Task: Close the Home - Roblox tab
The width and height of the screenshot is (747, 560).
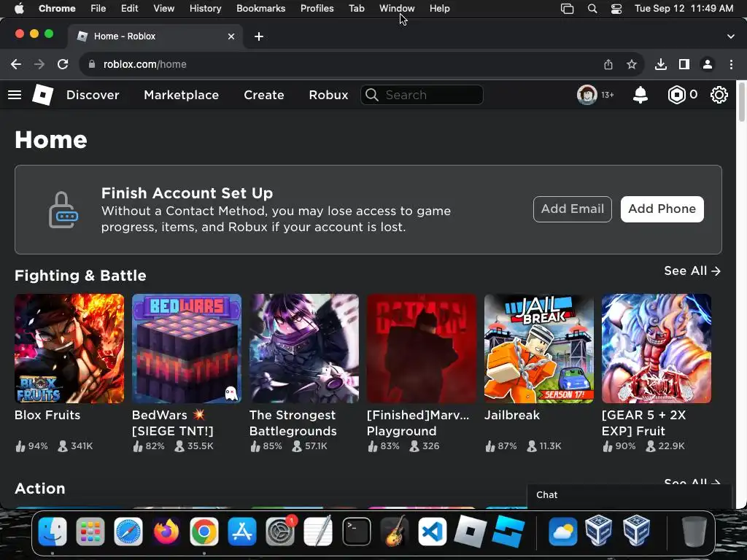Action: (231, 36)
